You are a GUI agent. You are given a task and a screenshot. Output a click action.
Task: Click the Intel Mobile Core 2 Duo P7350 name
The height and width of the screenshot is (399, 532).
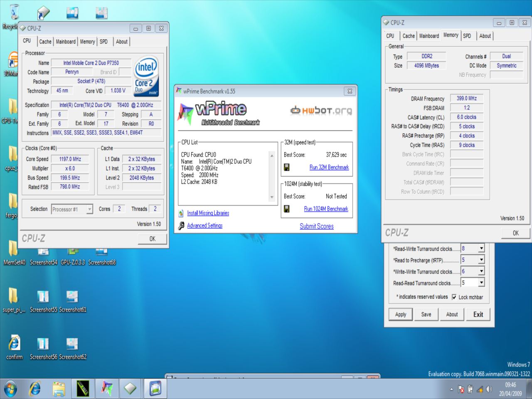click(x=91, y=63)
